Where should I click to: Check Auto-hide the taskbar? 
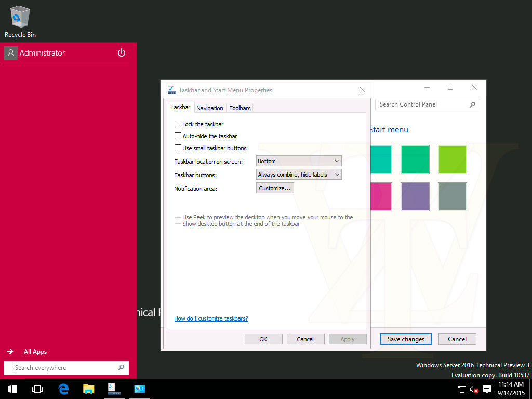pos(178,136)
